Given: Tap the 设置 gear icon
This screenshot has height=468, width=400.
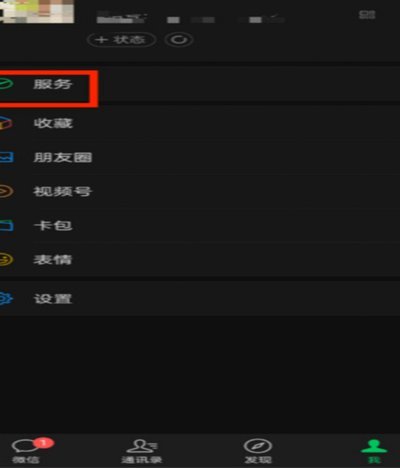Looking at the screenshot, I should pos(6,299).
